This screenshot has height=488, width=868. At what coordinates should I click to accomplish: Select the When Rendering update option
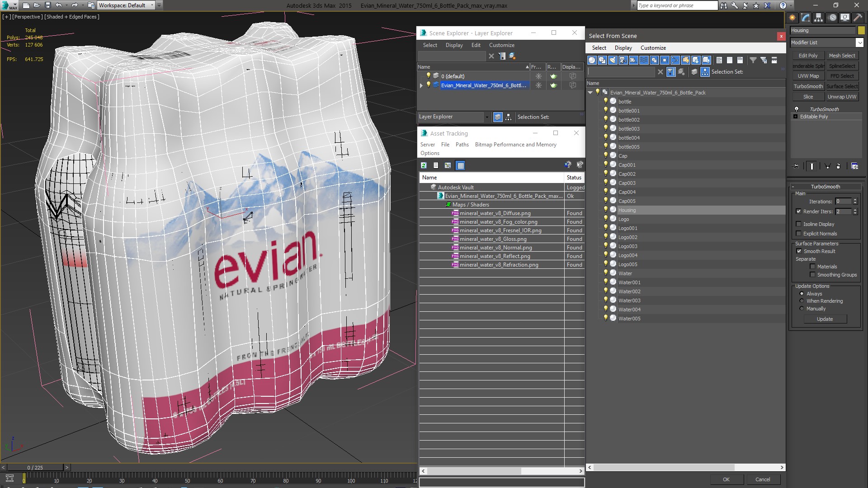point(802,301)
